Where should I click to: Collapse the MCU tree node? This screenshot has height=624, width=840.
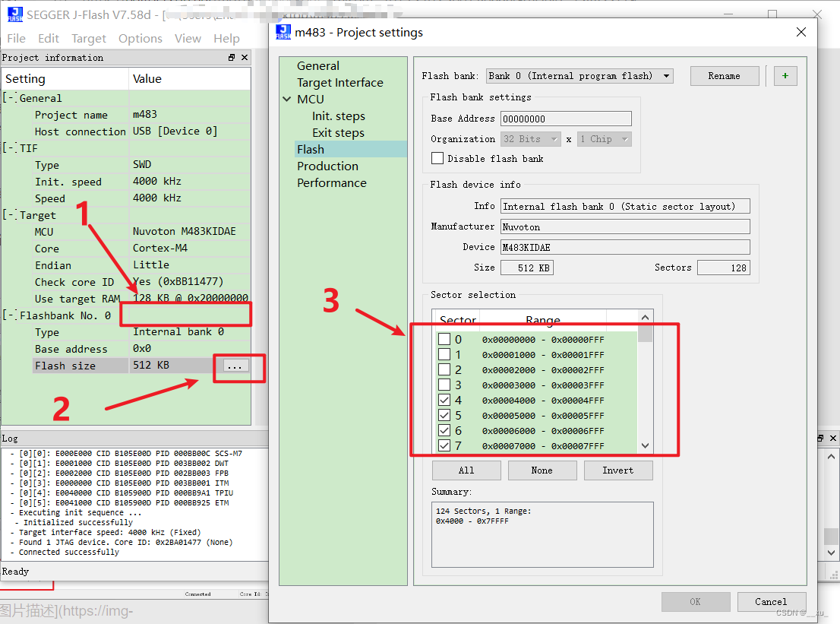[x=286, y=99]
